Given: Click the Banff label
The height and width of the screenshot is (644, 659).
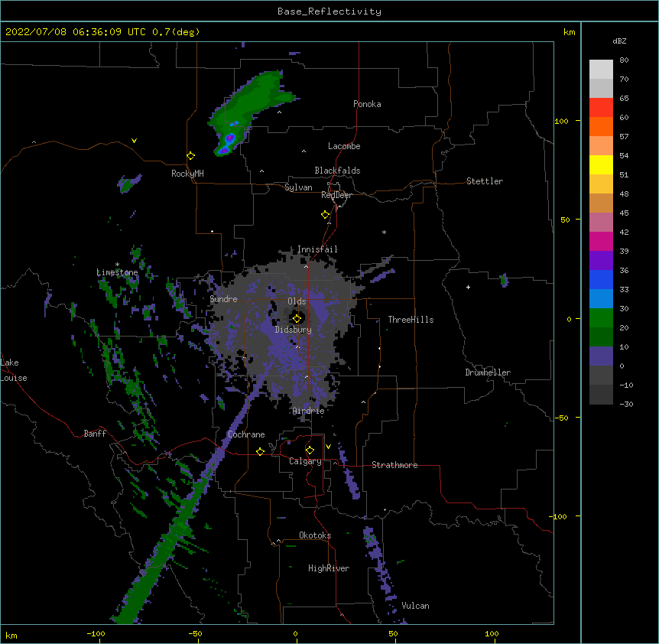Looking at the screenshot, I should [x=95, y=434].
